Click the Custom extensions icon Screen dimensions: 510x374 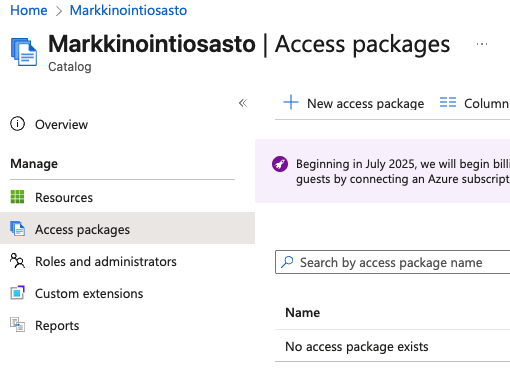[17, 293]
